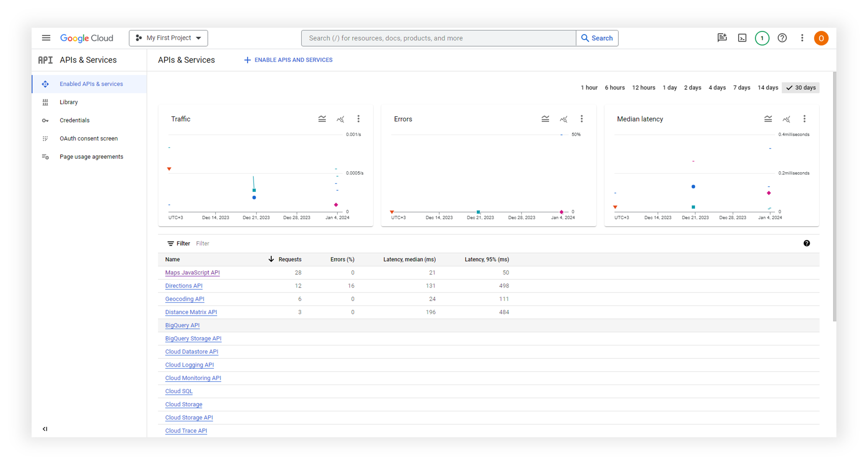Go to Credentials in sidebar

pos(74,120)
